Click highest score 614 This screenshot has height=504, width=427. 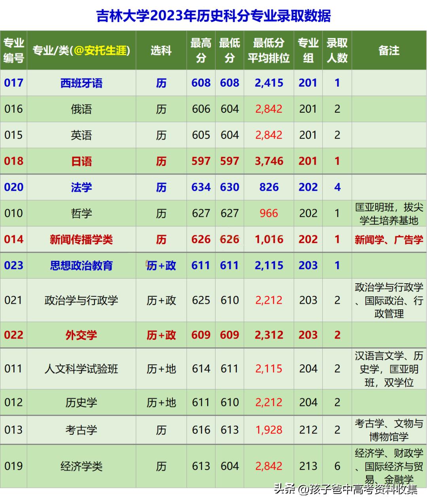pos(201,369)
